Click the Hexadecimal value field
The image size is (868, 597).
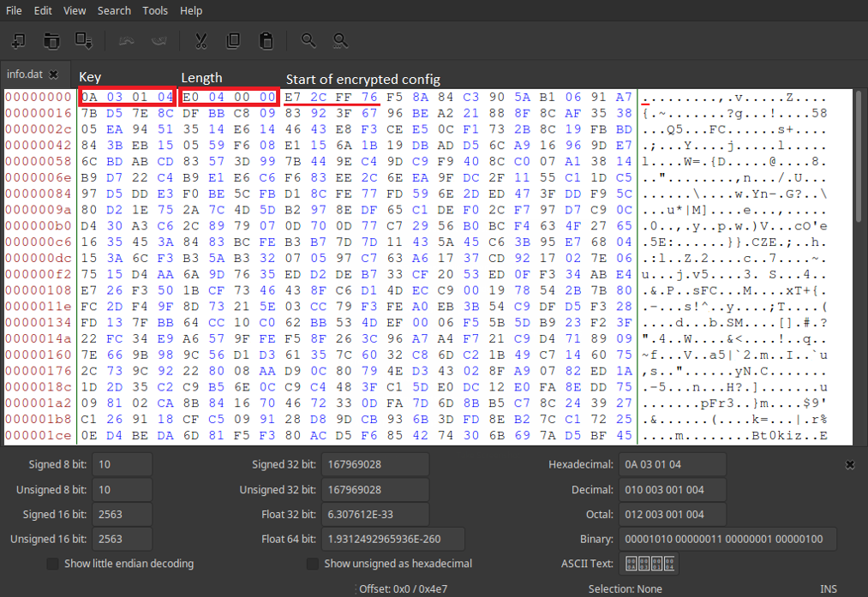[x=672, y=464]
